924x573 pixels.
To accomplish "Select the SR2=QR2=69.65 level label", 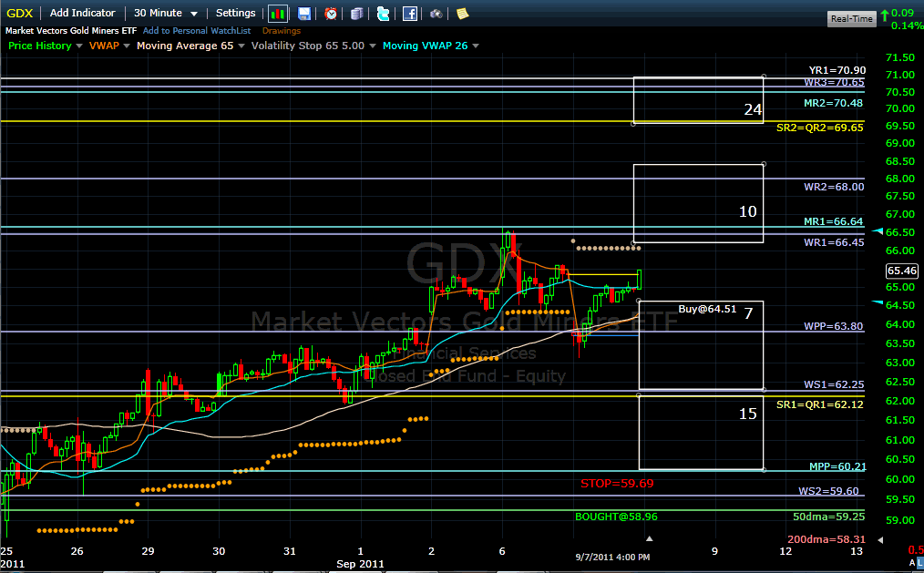I will [820, 128].
